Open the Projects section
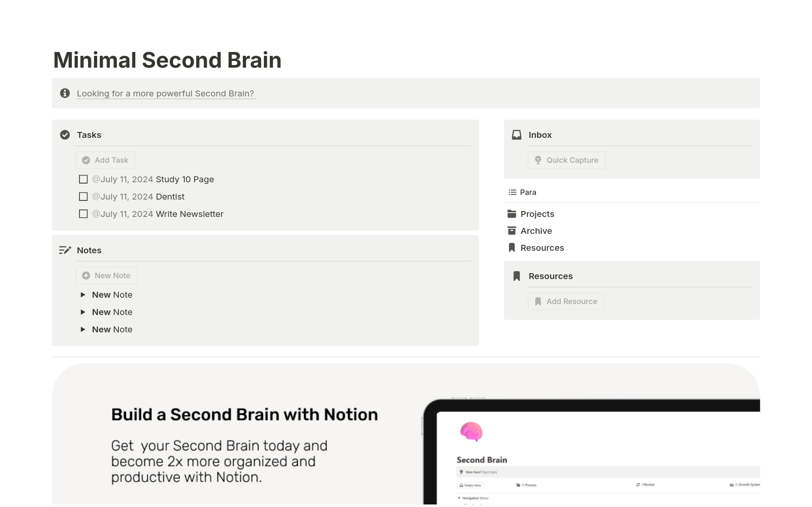This screenshot has height=507, width=812. pos(537,214)
